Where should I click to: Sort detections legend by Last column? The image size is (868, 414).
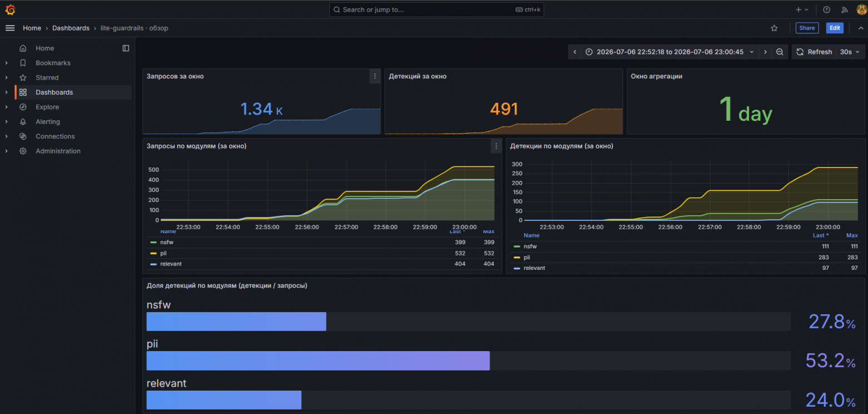[x=821, y=235]
